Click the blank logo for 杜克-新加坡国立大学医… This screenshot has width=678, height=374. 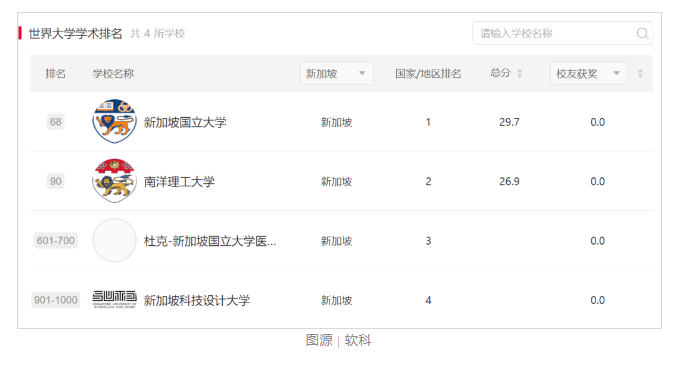(115, 240)
